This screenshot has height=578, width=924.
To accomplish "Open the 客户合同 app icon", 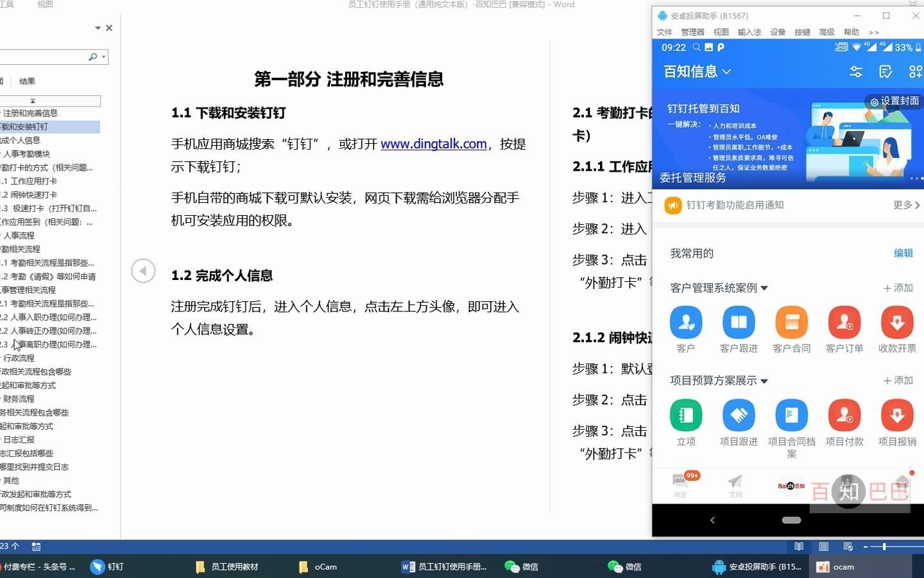I will click(792, 322).
